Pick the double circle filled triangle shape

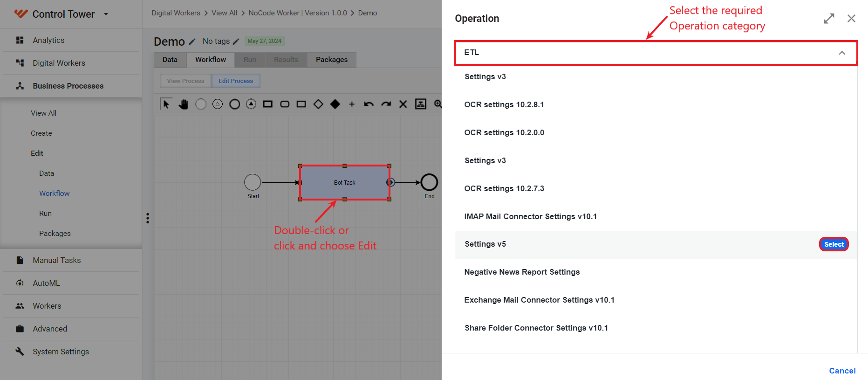251,104
